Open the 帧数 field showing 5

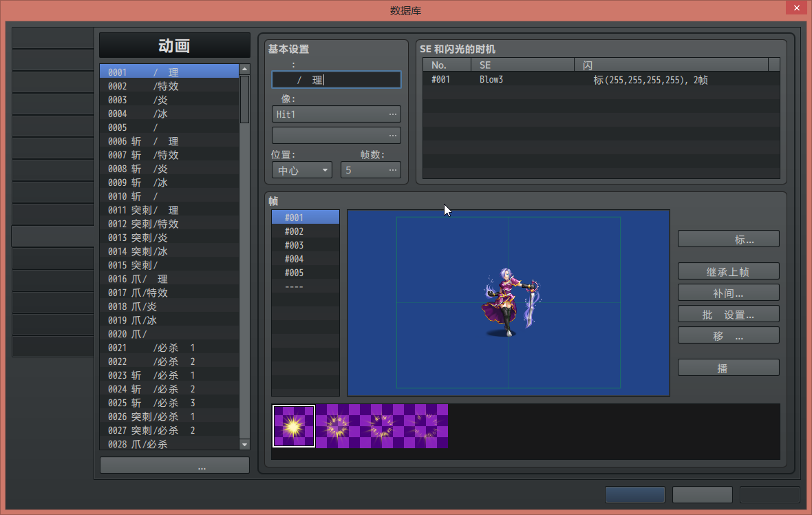pos(371,170)
